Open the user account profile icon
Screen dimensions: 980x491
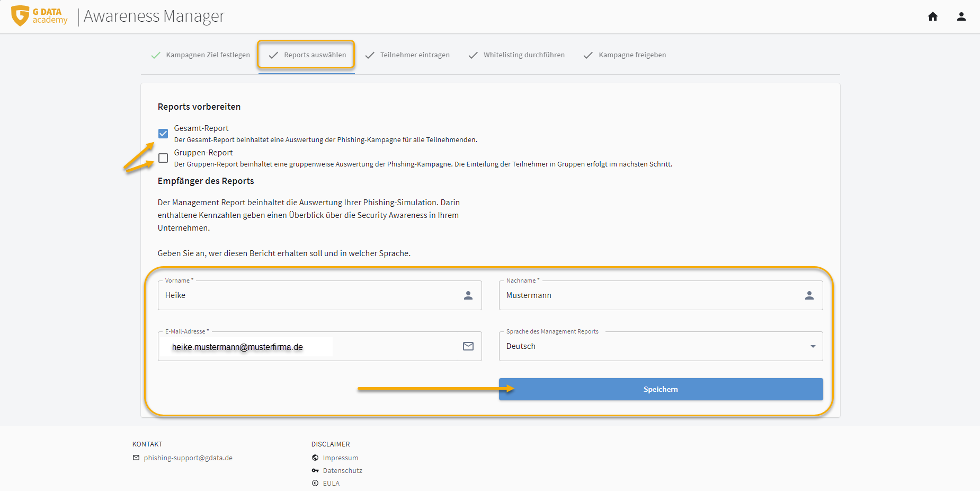tap(961, 16)
